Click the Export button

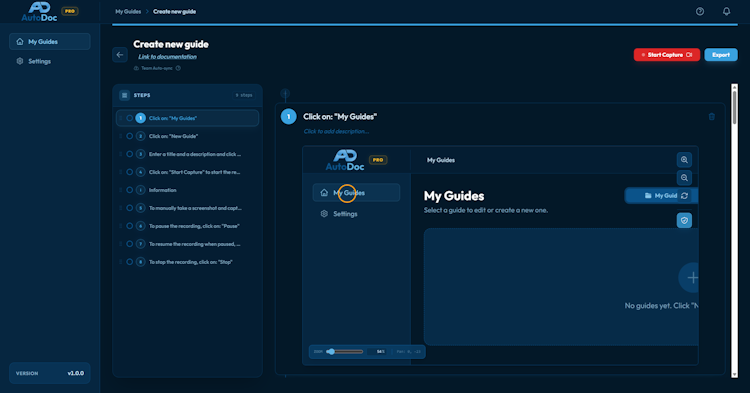[721, 55]
